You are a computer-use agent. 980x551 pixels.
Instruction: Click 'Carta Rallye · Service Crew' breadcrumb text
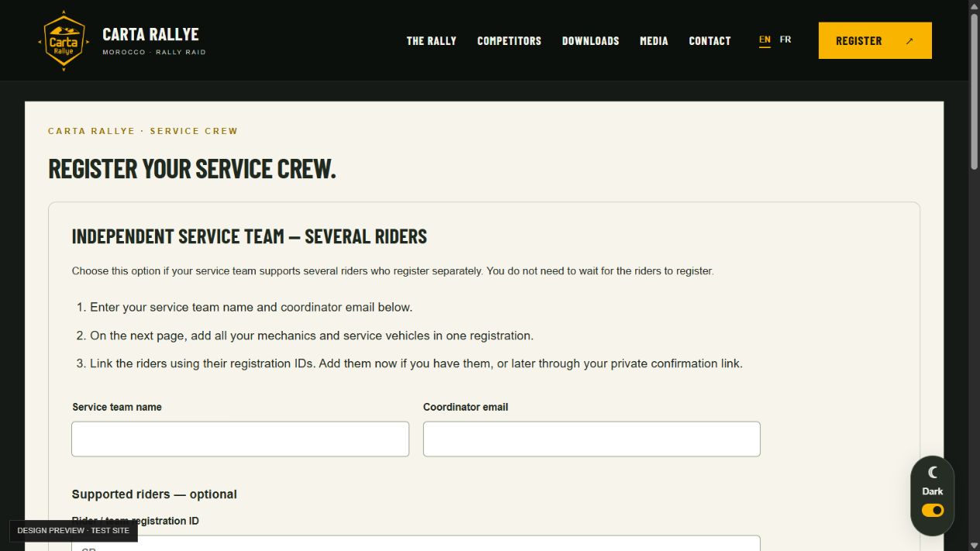tap(143, 131)
